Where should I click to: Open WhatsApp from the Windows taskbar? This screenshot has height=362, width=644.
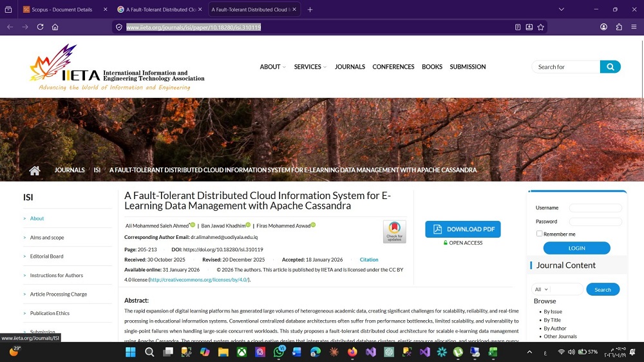279,352
